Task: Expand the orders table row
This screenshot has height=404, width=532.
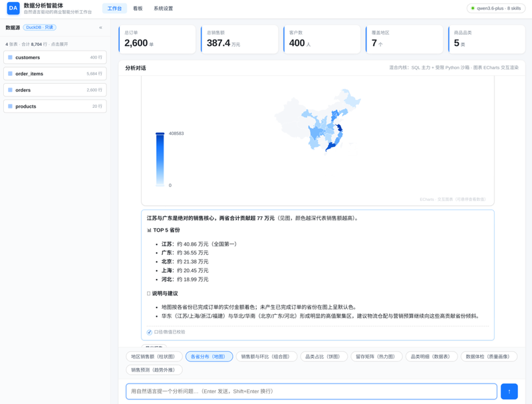Action: pyautogui.click(x=55, y=90)
